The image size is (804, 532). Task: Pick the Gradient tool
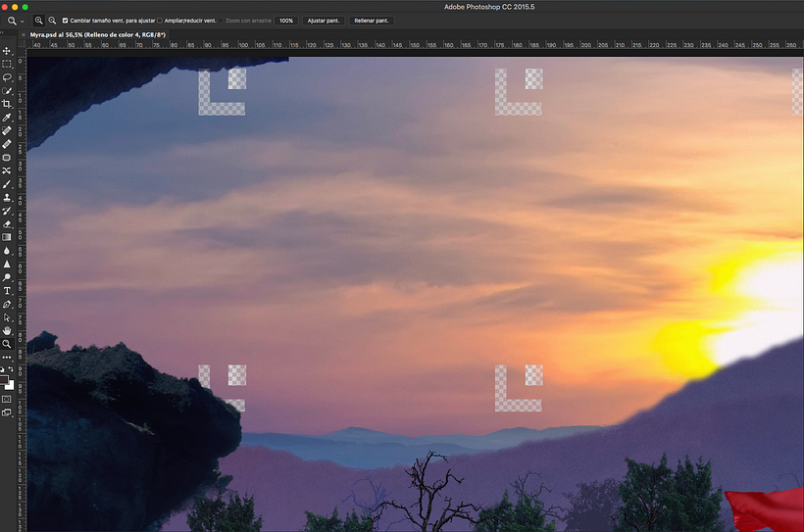pyautogui.click(x=7, y=237)
